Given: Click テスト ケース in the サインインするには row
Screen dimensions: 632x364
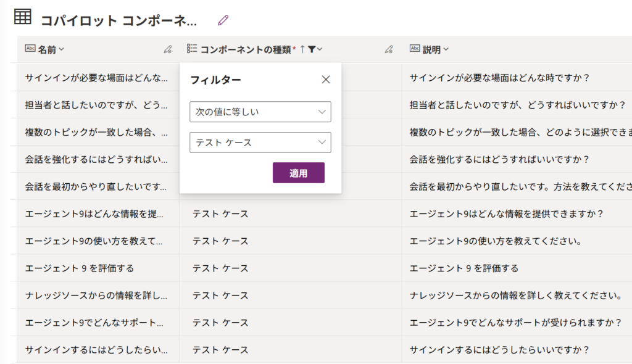Looking at the screenshot, I should (x=220, y=350).
